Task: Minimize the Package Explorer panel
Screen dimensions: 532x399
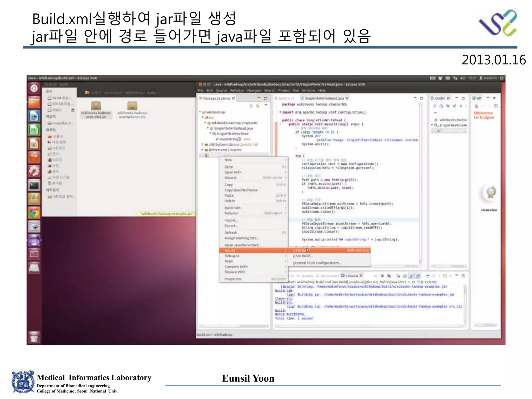Action: tap(259, 98)
